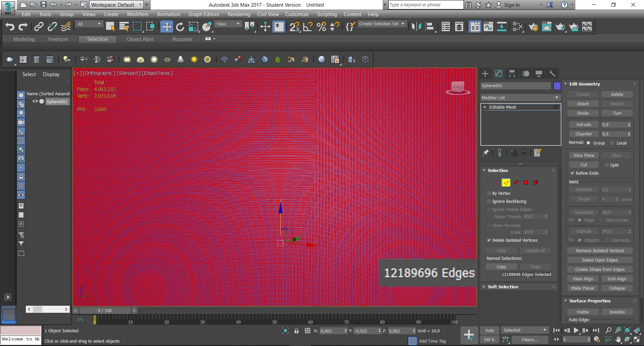Click the cone primitive icon
Image resolution: width=644 pixels, height=346 pixels.
pyautogui.click(x=180, y=59)
